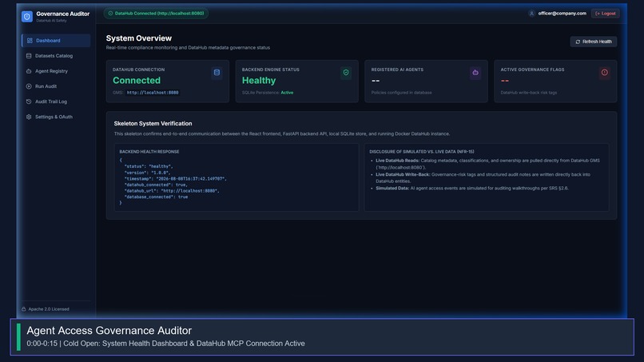
Task: Click the green check icon in status badge
Action: coord(110,13)
